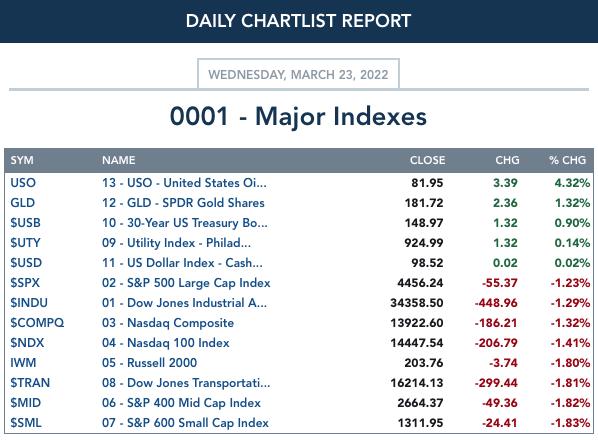Click the 0001 - Major Indexes title
Viewport: 598px width, 440px height.
(x=298, y=116)
